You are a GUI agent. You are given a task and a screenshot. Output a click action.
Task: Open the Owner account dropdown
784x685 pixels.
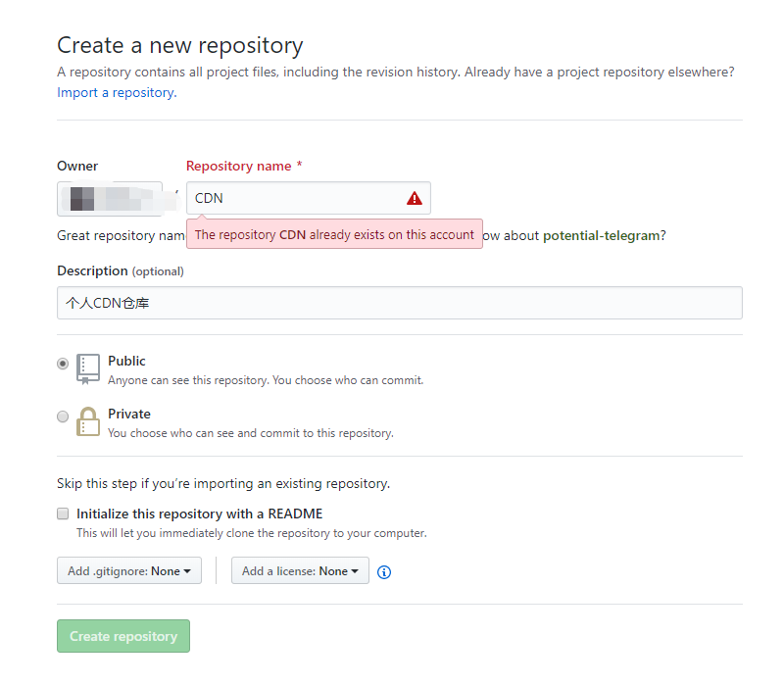[x=110, y=198]
